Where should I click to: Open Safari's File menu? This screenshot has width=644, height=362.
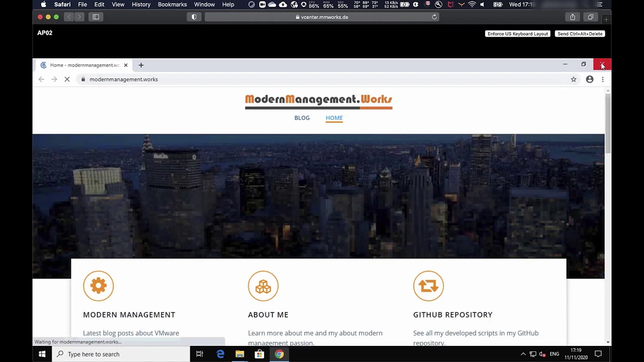(x=83, y=5)
